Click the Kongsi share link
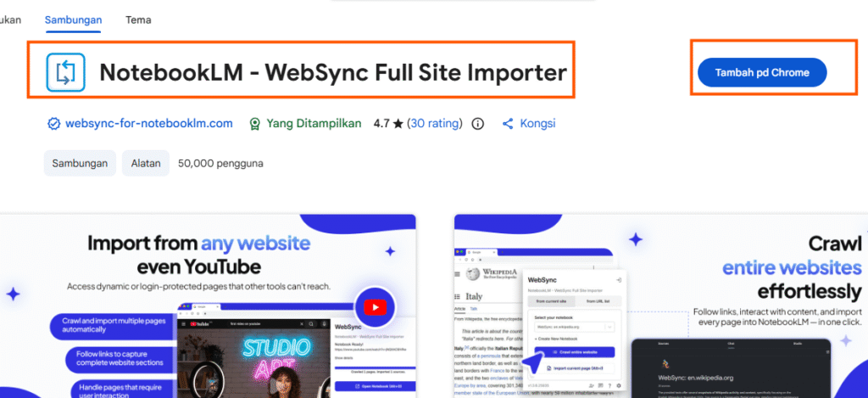Image resolution: width=868 pixels, height=398 pixels. coord(537,124)
